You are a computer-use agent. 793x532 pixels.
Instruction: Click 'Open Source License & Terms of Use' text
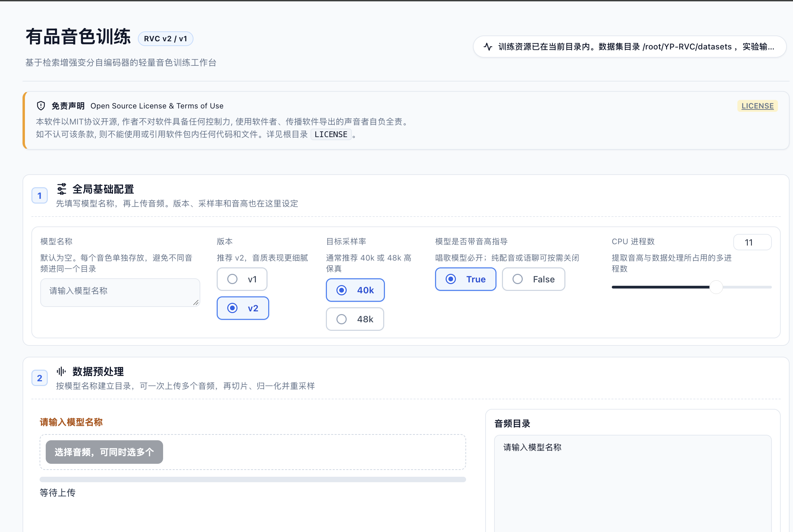pyautogui.click(x=157, y=106)
